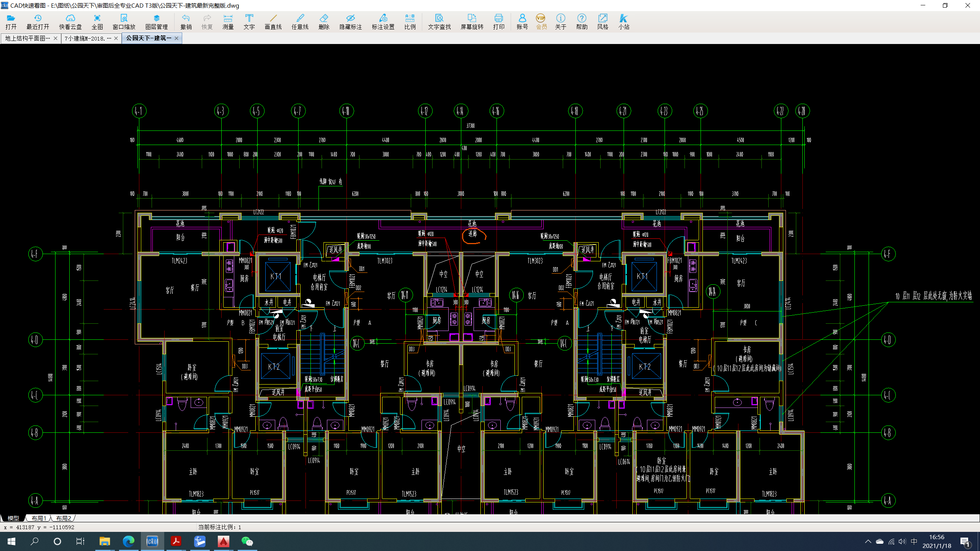Select the 任意线 freehand line tool
The image size is (980, 551).
tap(300, 22)
